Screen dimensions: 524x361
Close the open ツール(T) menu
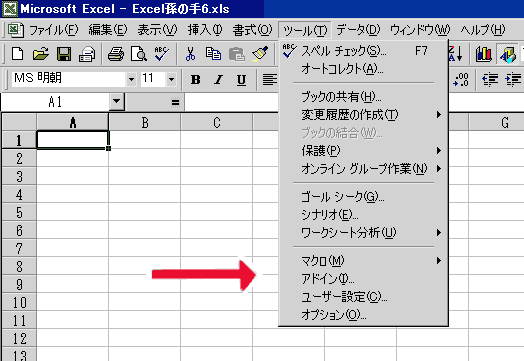point(304,30)
